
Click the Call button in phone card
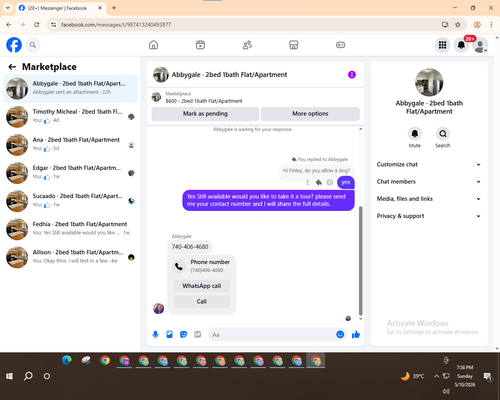point(202,301)
